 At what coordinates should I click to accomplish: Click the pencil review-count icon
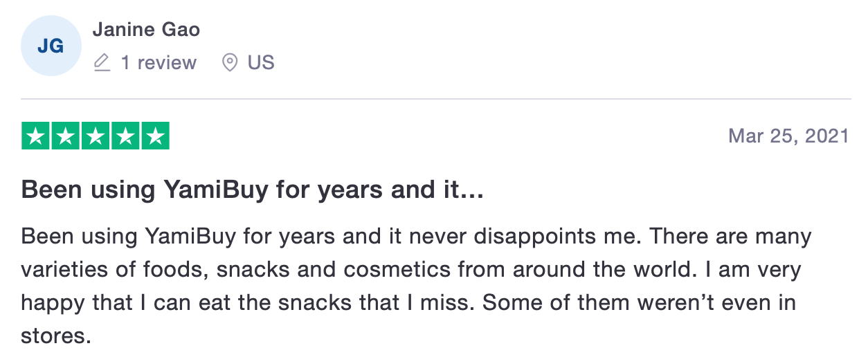coord(102,63)
